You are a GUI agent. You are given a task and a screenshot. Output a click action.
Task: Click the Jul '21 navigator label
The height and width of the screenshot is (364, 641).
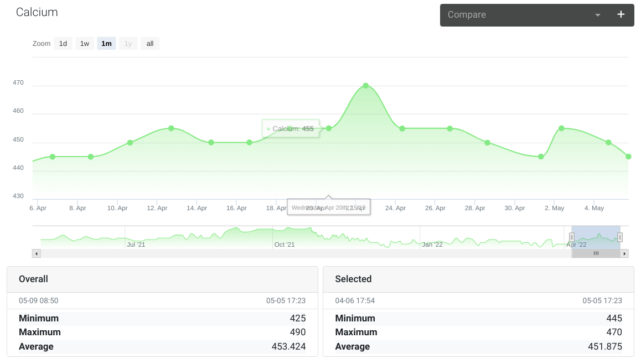[136, 245]
